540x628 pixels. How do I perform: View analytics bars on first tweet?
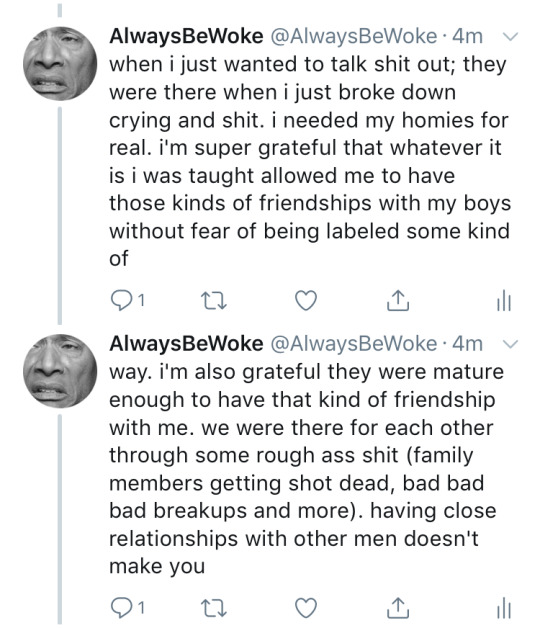[x=504, y=300]
